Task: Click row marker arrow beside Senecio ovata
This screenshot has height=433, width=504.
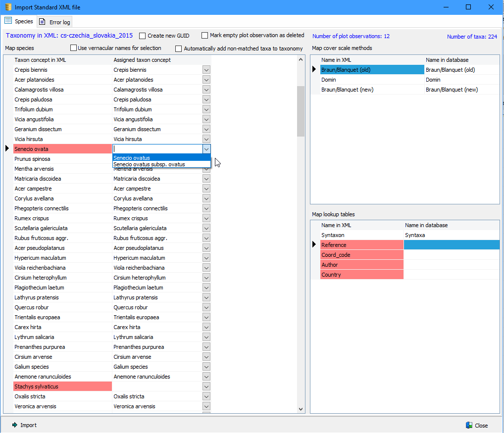Action: tap(7, 148)
